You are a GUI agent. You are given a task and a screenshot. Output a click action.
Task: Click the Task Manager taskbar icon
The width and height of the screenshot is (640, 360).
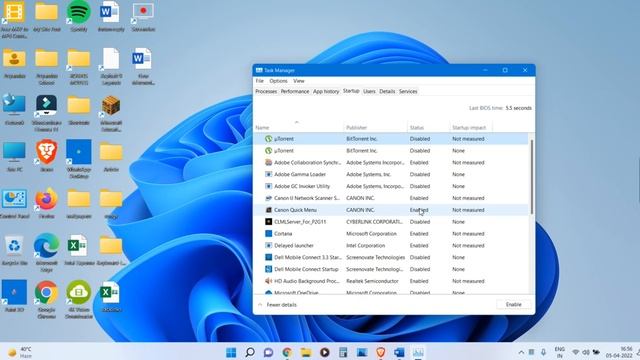click(x=418, y=352)
